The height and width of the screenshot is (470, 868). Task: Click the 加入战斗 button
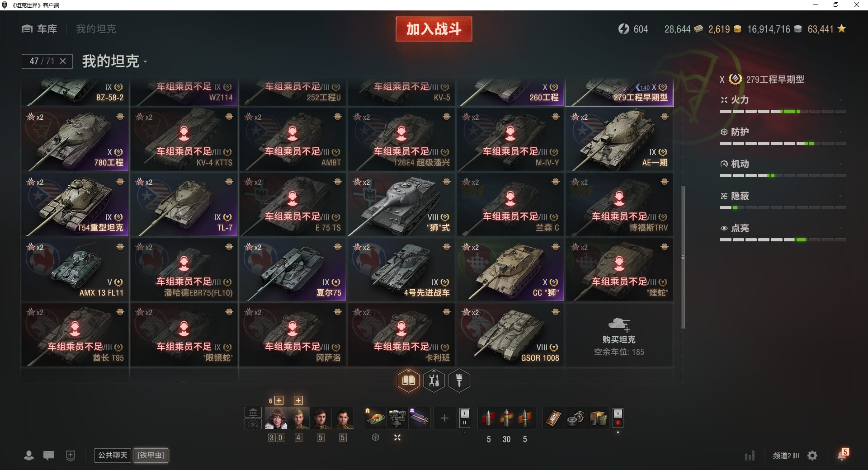434,29
